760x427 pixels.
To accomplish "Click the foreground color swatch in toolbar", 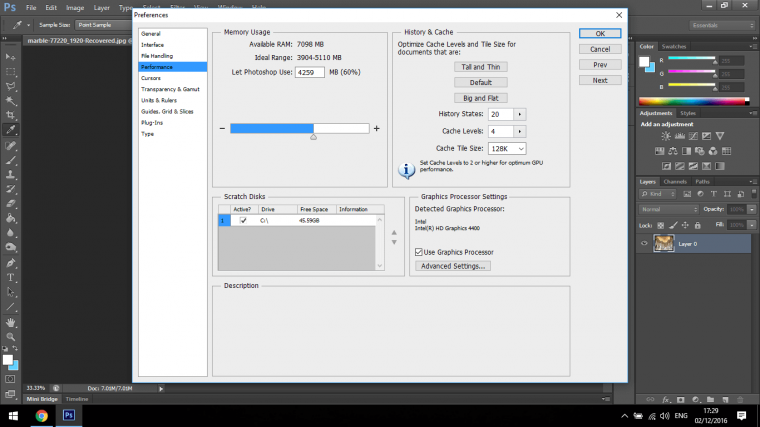I will click(x=8, y=360).
